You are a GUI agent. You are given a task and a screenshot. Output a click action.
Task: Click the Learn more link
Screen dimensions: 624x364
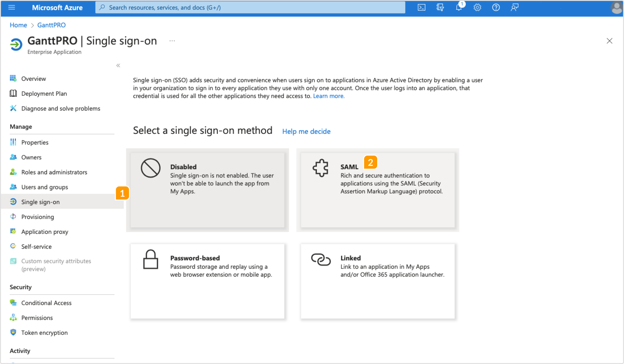click(329, 96)
